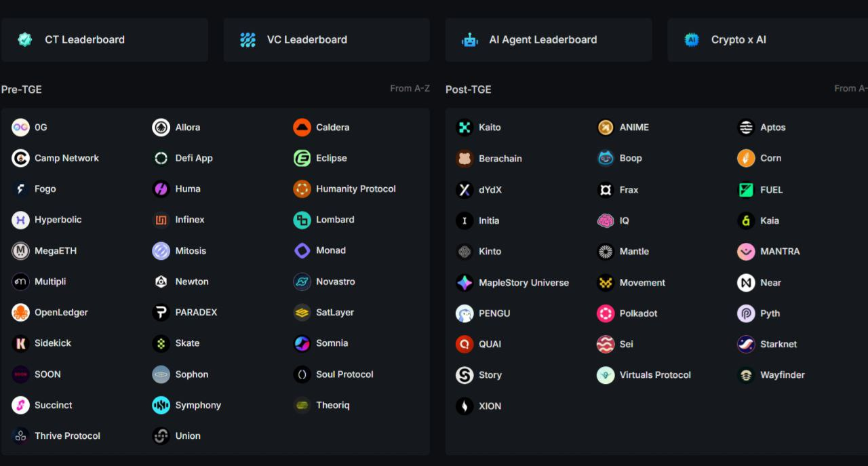Image resolution: width=868 pixels, height=466 pixels.
Task: Click the Allora logo icon
Action: [x=161, y=127]
